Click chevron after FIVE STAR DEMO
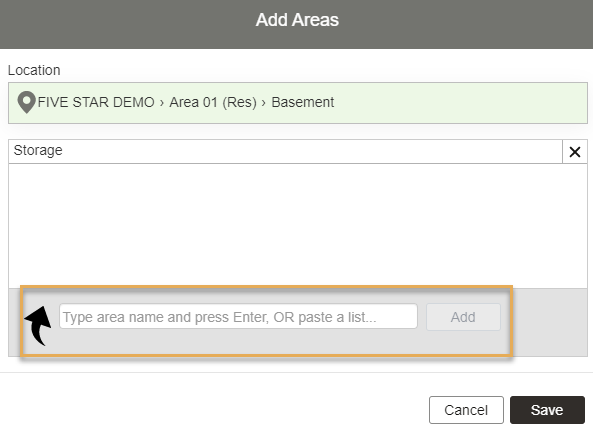This screenshot has width=593, height=430. pyautogui.click(x=162, y=103)
